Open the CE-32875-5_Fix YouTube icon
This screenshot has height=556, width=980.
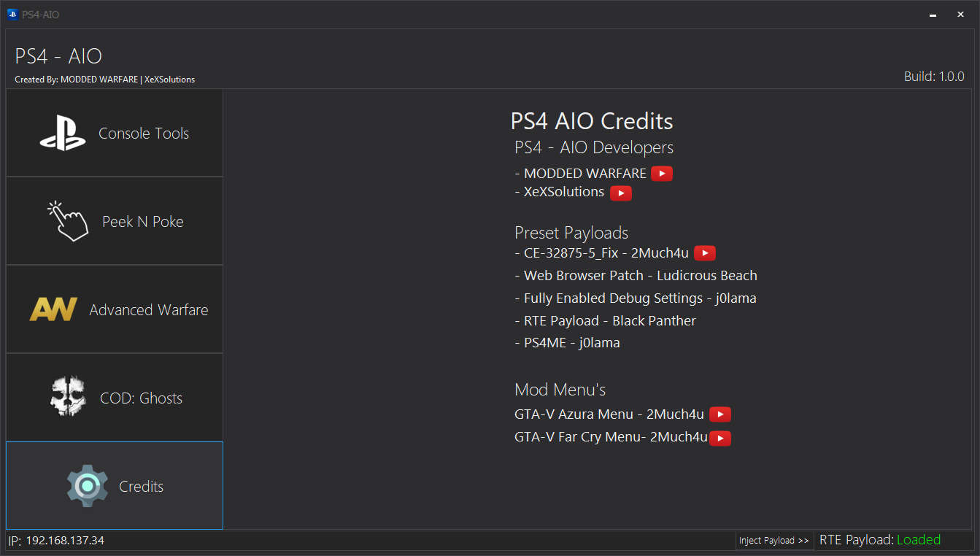coord(704,252)
